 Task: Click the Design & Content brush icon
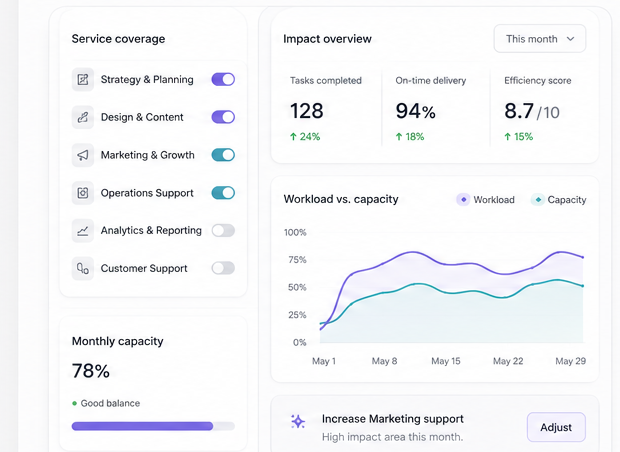click(x=83, y=117)
